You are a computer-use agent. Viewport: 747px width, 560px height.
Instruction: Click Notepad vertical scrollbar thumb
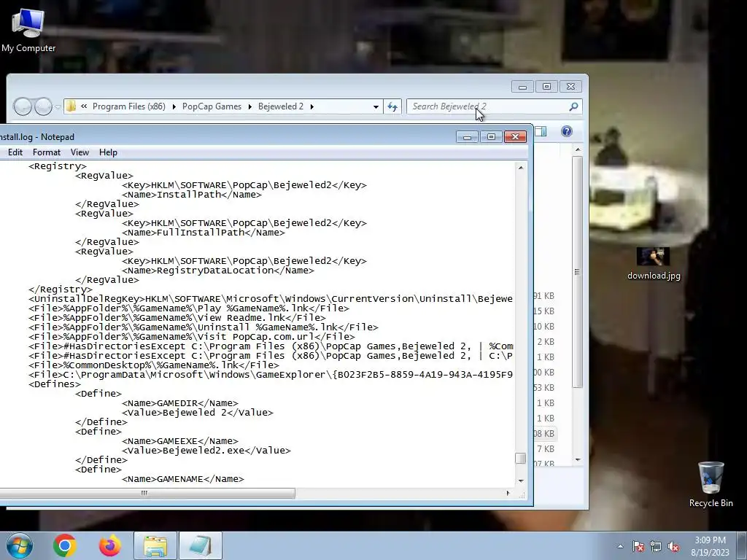coord(521,458)
